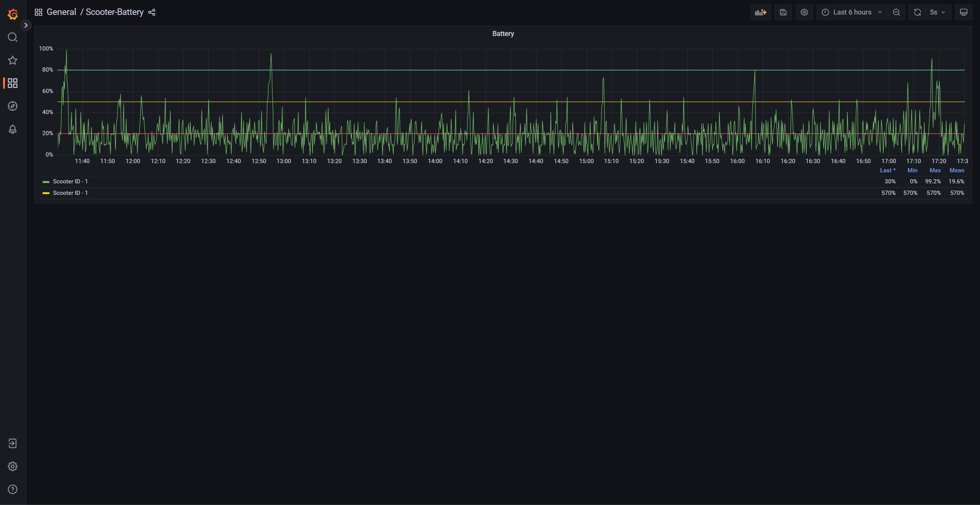Viewport: 980px width, 505px height.
Task: Click the share dashboard icon
Action: pyautogui.click(x=152, y=11)
